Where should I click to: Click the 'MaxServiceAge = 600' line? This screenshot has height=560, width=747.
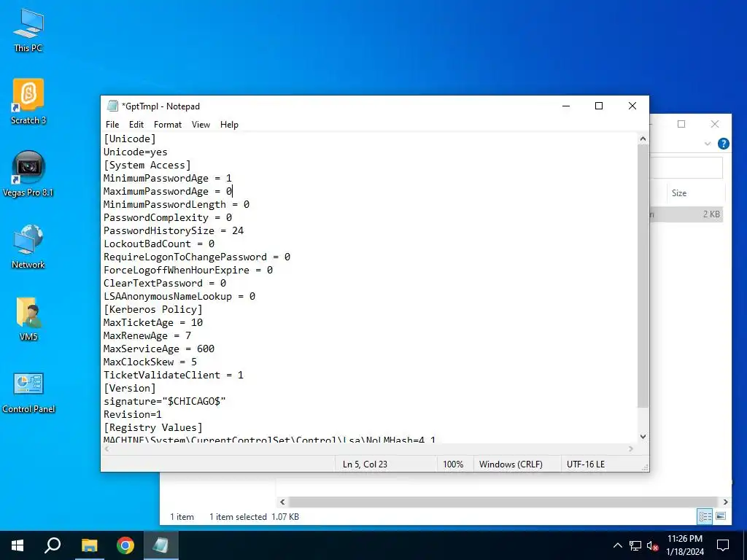click(159, 349)
